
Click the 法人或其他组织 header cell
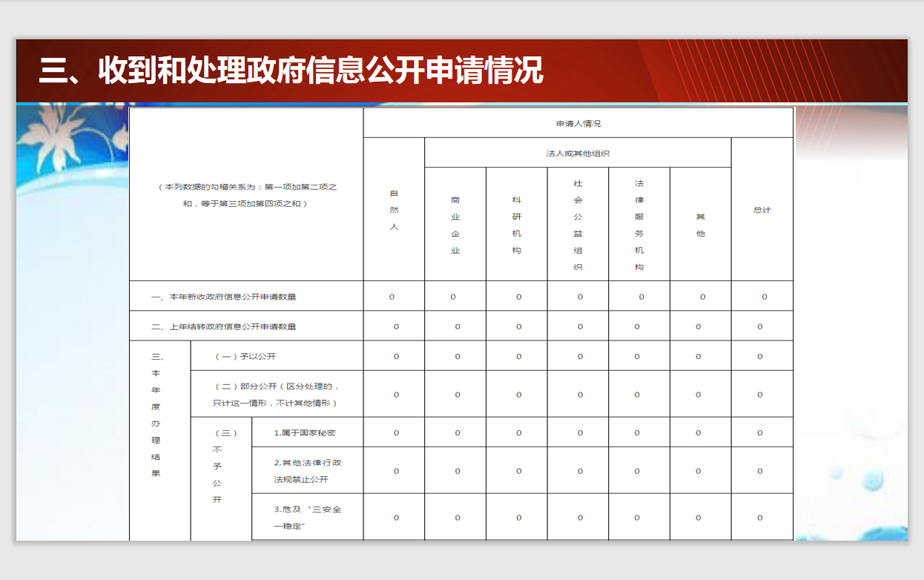click(578, 153)
